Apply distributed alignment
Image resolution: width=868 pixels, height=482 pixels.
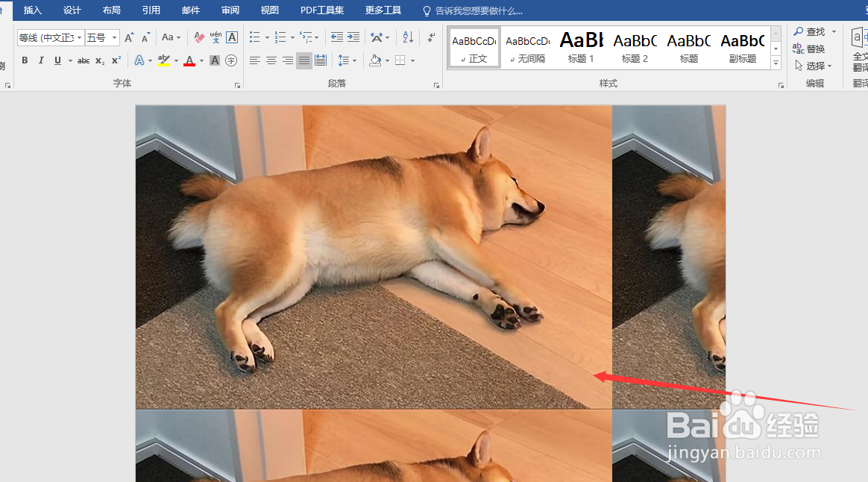click(321, 60)
